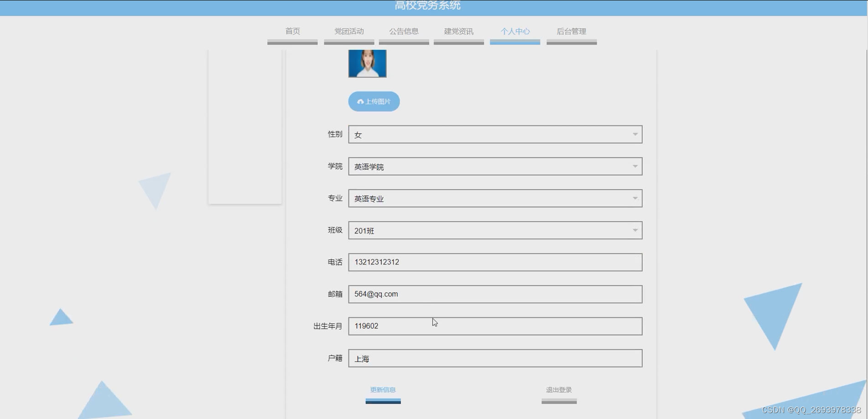Click the 班级 field label
This screenshot has height=419, width=868.
(x=335, y=230)
